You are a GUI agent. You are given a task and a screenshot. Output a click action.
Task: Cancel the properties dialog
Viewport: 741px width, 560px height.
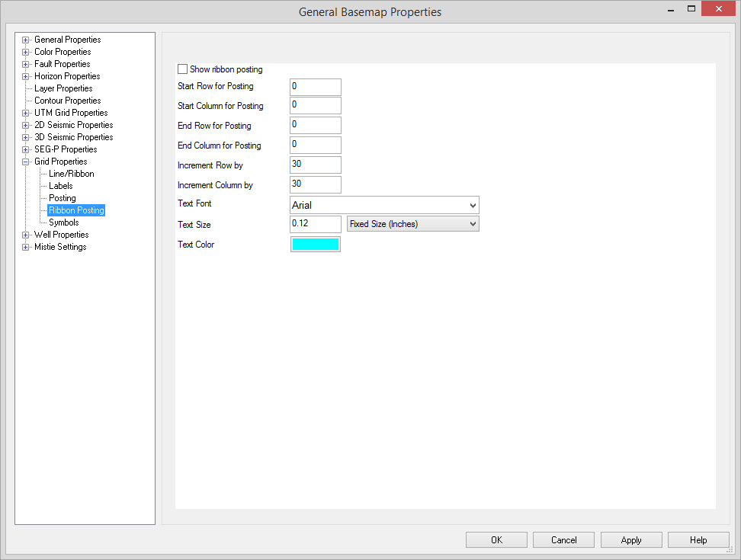click(x=563, y=540)
